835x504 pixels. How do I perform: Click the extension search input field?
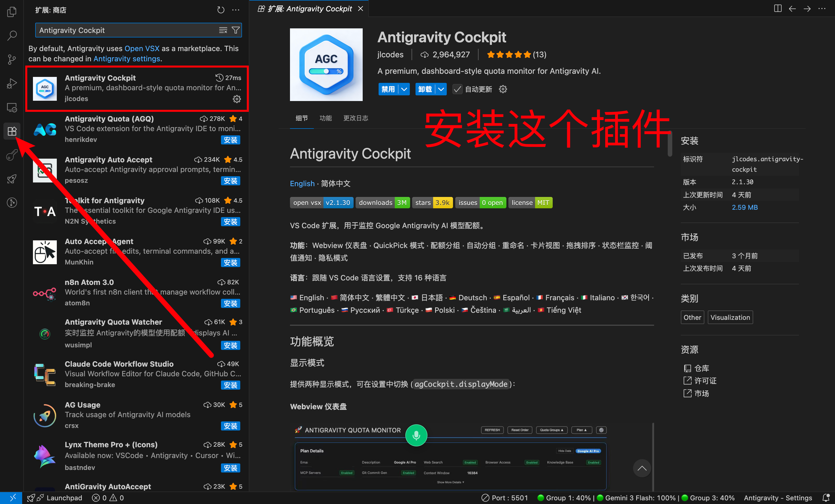(x=125, y=30)
